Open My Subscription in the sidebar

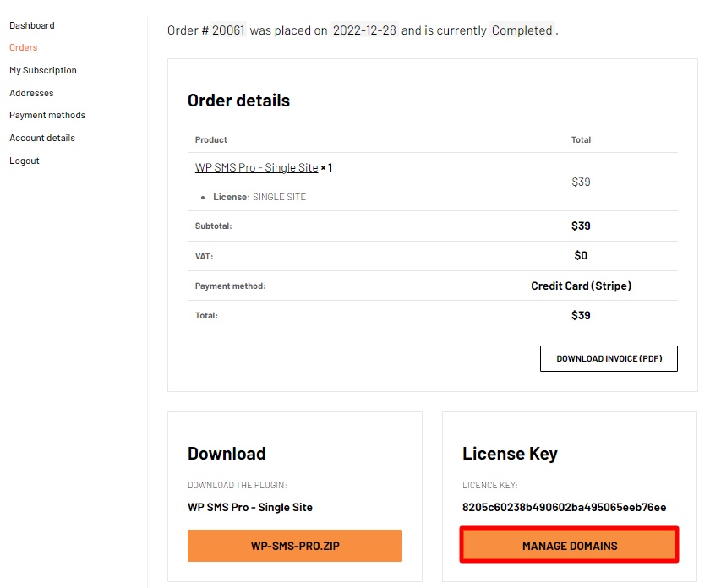click(43, 70)
